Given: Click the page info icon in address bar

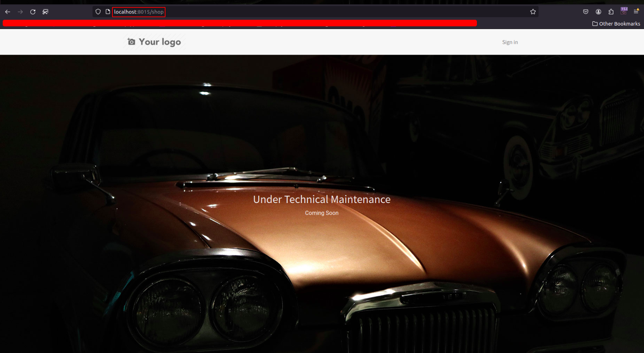Looking at the screenshot, I should tap(108, 12).
